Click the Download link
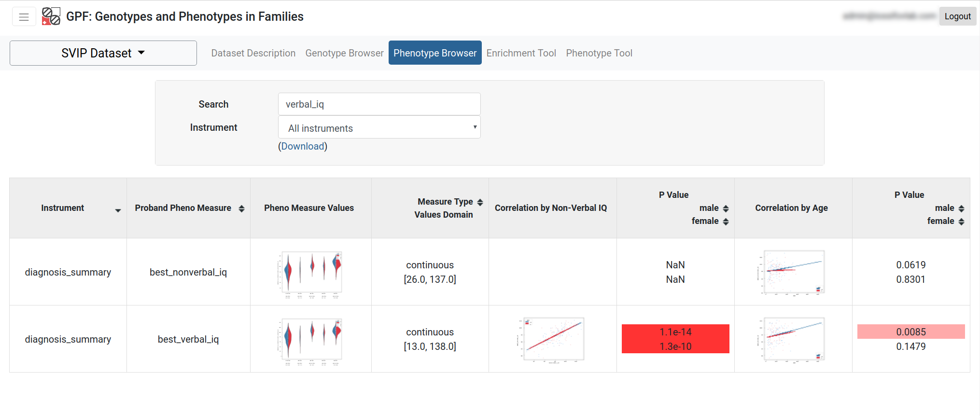Image resolution: width=980 pixels, height=416 pixels. [x=303, y=146]
